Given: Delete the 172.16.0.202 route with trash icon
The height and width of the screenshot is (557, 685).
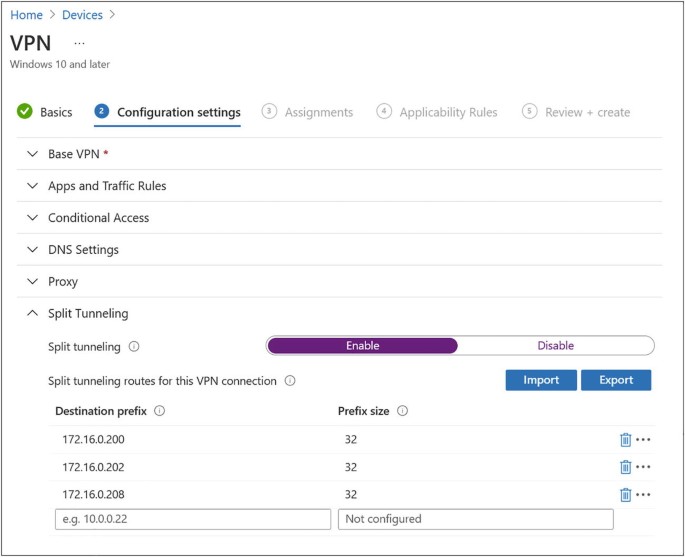Looking at the screenshot, I should (625, 467).
